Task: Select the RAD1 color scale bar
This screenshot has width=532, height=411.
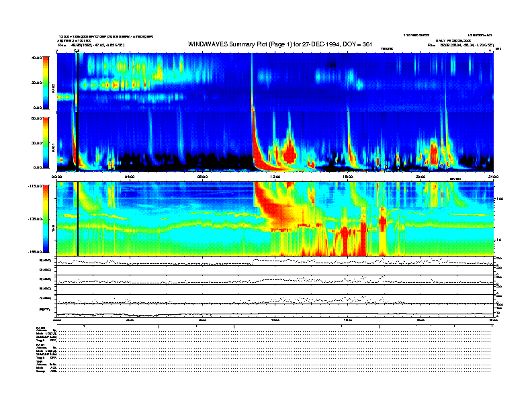Action: coord(46,142)
